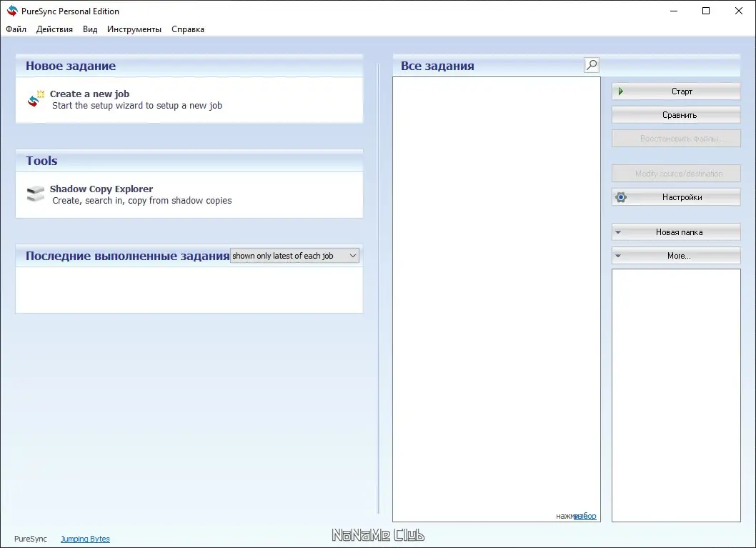The image size is (756, 548).
Task: Click the выбор link in tasks list
Action: click(x=585, y=516)
